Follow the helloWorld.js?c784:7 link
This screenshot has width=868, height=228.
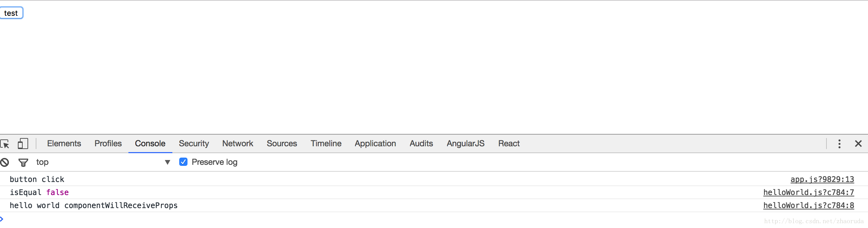(808, 192)
